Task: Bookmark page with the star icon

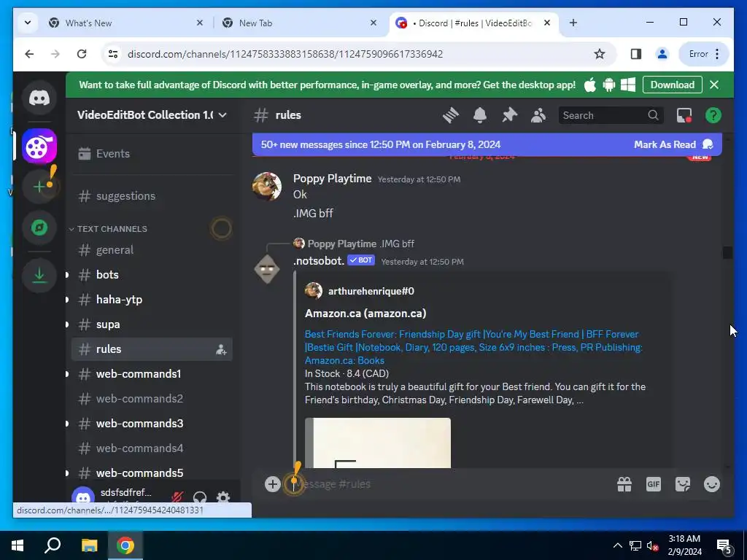Action: tap(600, 54)
